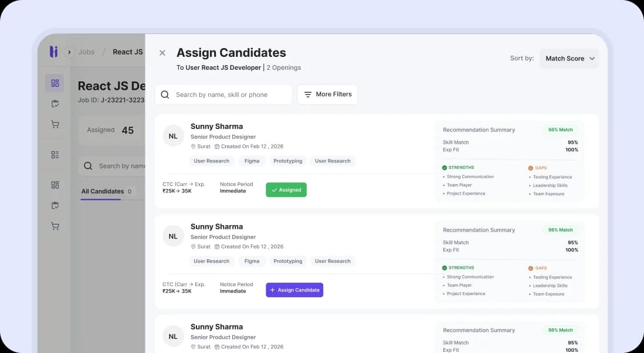644x353 pixels.
Task: Assign Candidate for the second Sunny Sharma
Action: click(x=294, y=290)
